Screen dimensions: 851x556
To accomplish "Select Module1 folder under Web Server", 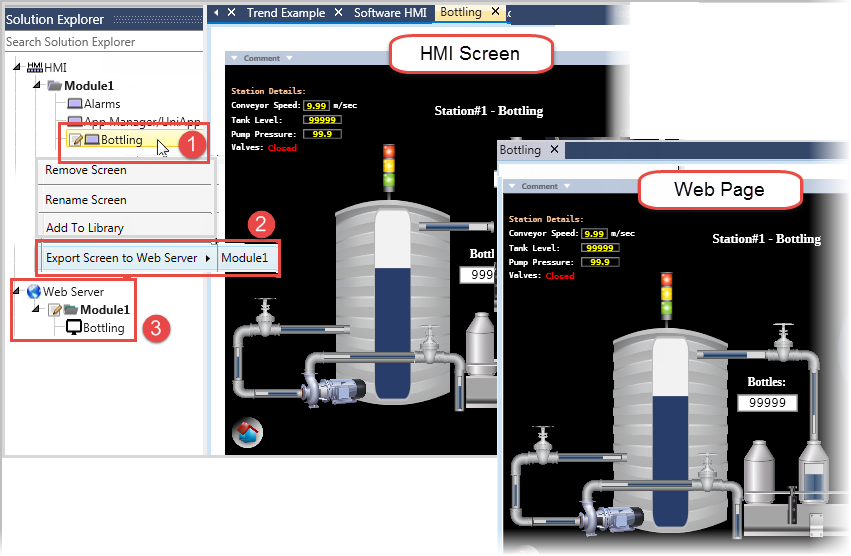I will [x=105, y=309].
